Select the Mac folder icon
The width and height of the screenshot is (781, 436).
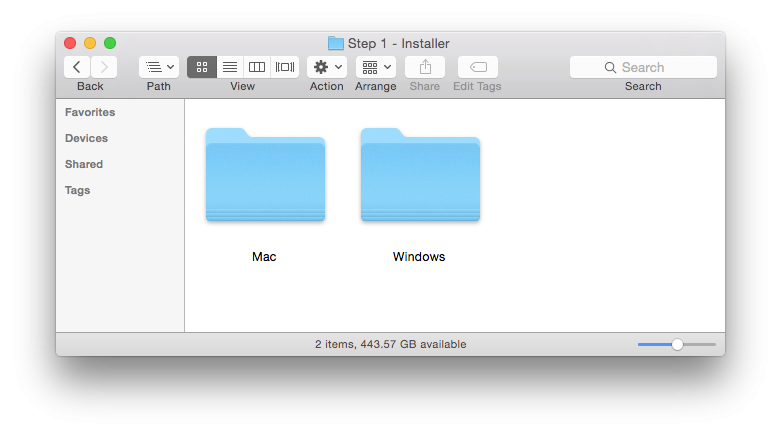pyautogui.click(x=265, y=174)
